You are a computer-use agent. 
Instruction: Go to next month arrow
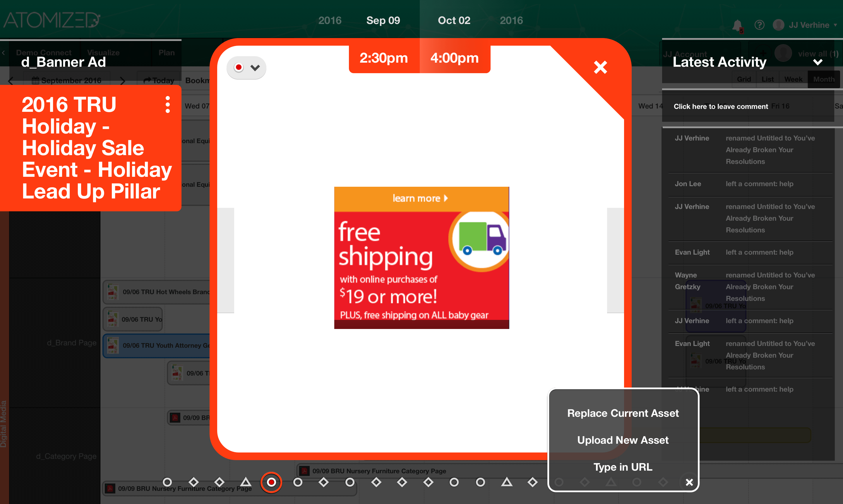[x=123, y=81]
